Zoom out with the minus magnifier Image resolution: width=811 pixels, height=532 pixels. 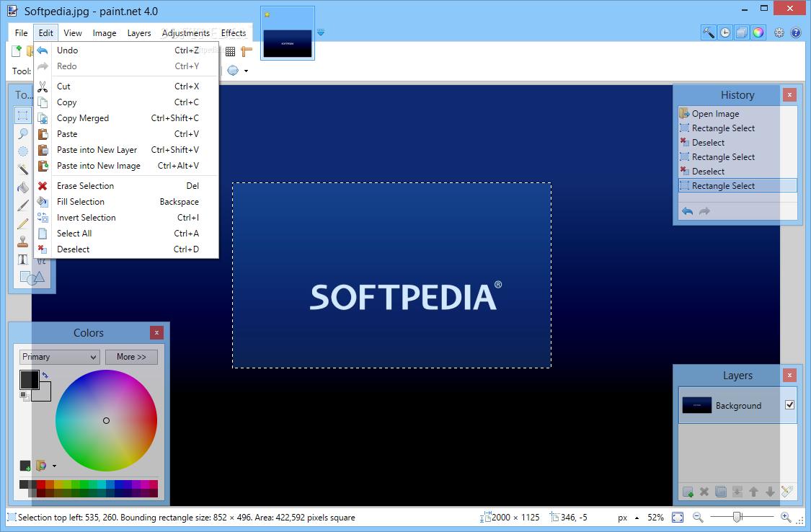click(698, 517)
